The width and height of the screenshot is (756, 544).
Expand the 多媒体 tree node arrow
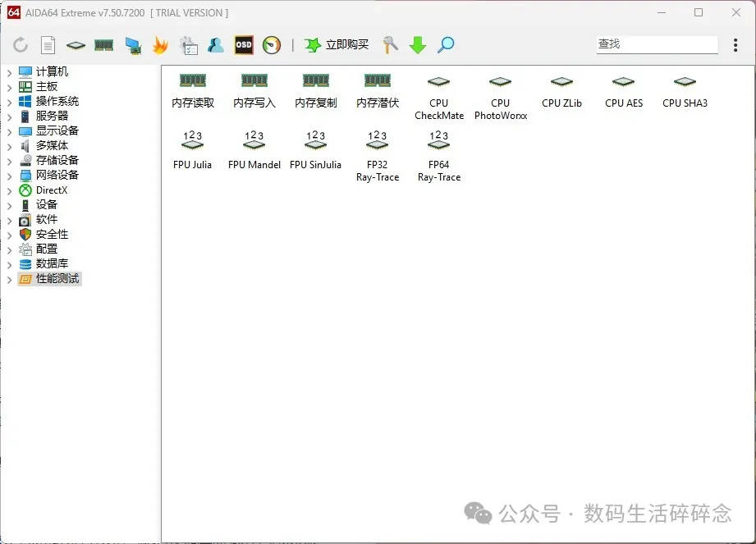(9, 147)
